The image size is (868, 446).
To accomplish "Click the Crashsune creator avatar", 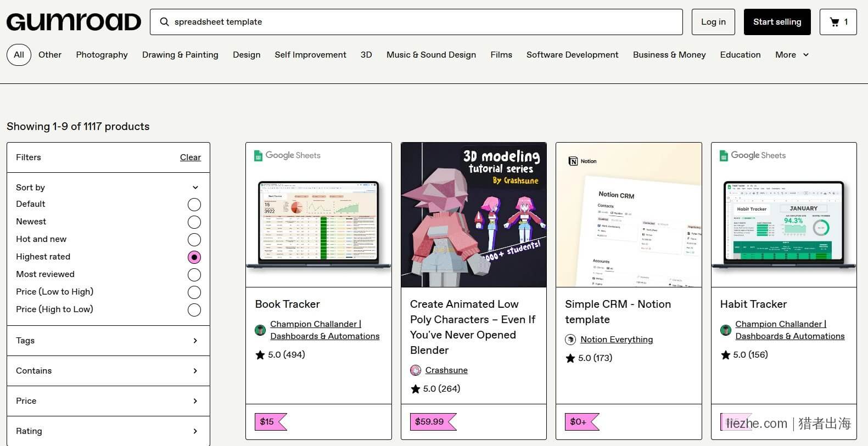I will pos(416,370).
